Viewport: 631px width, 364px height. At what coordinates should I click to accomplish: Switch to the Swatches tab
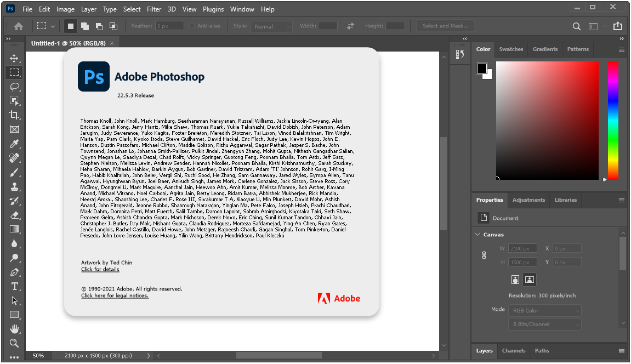pos(511,49)
